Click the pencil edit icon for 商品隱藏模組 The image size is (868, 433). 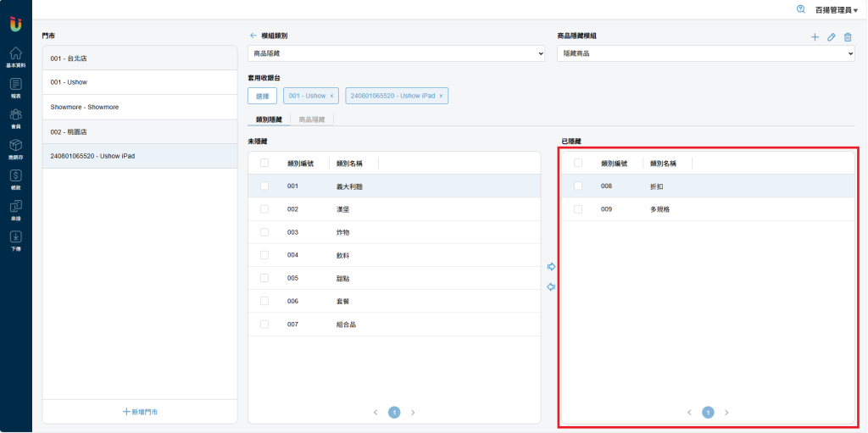(832, 37)
